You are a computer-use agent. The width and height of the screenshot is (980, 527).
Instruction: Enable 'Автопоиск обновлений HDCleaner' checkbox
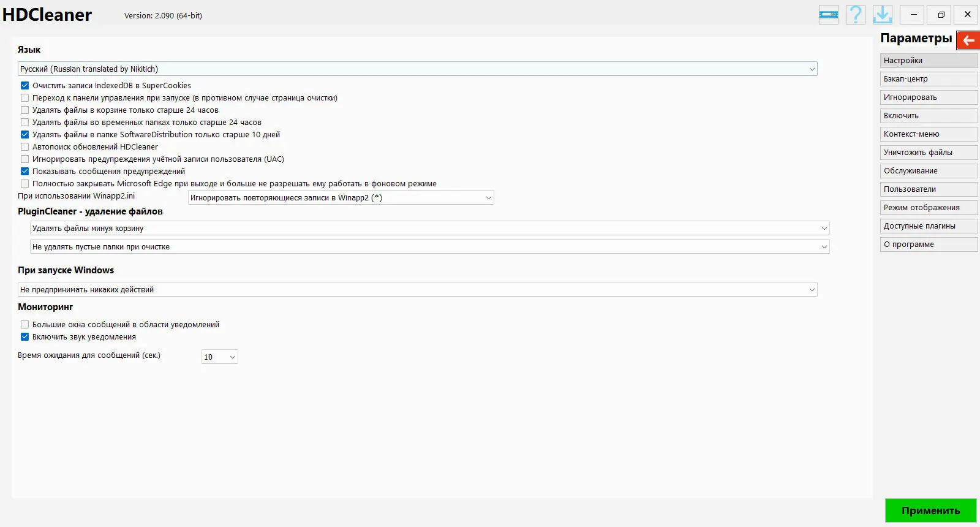[x=24, y=147]
